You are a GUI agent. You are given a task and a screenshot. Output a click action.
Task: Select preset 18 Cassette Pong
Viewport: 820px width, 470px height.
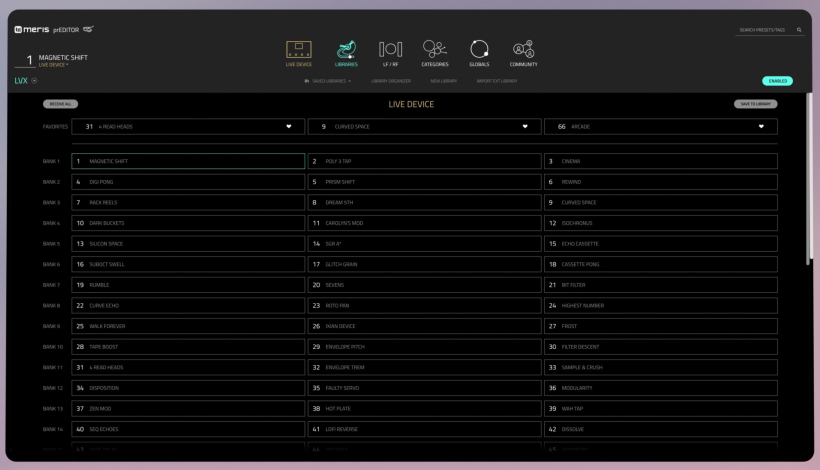tap(660, 265)
